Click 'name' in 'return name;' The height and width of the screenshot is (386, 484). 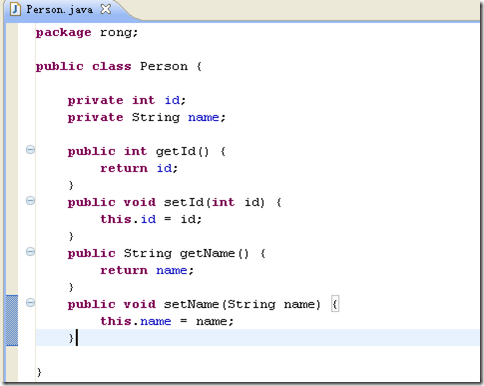tap(172, 270)
